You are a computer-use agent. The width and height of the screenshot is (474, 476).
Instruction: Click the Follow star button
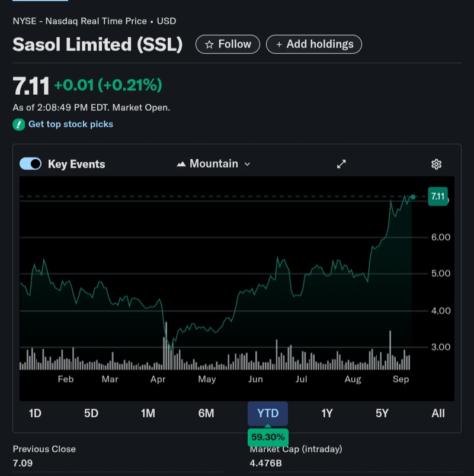point(228,44)
